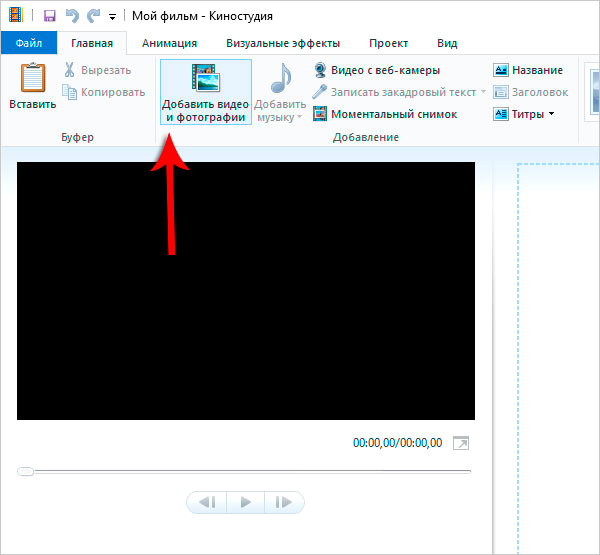This screenshot has width=600, height=555.
Task: Open the Визуальные эффекты tab
Action: tap(283, 43)
